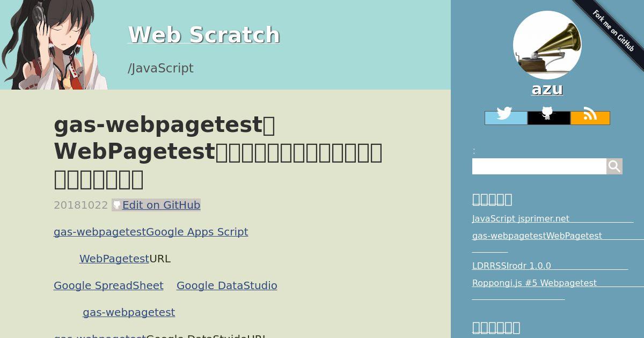Screen dimensions: 644x338
Task: Open the Google DataStudio link
Action: [227, 285]
